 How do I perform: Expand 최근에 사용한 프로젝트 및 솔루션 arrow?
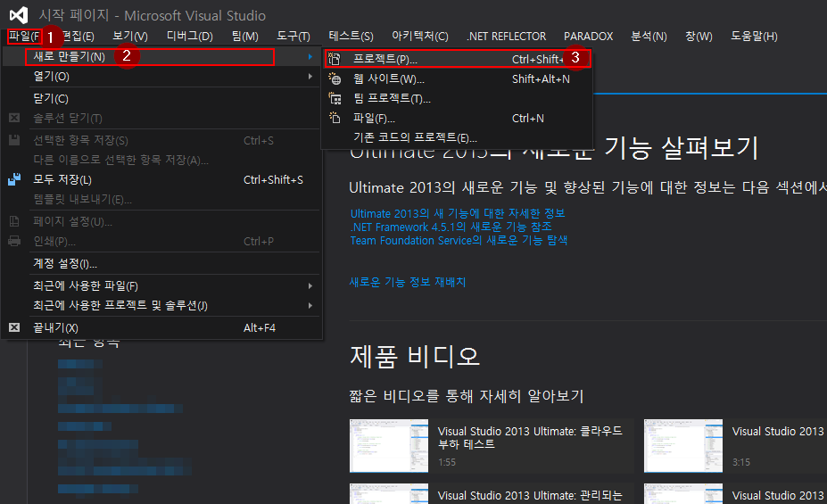pyautogui.click(x=310, y=305)
